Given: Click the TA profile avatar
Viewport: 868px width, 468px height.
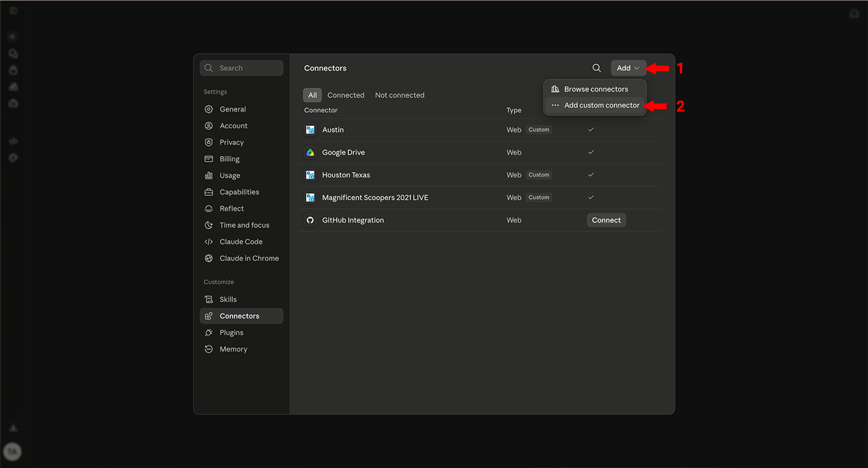Looking at the screenshot, I should point(12,452).
